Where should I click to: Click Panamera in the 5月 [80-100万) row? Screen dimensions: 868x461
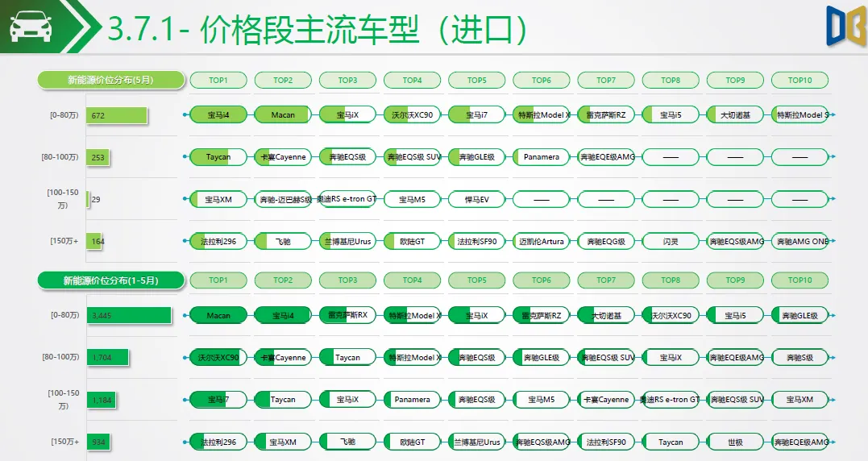tap(542, 157)
